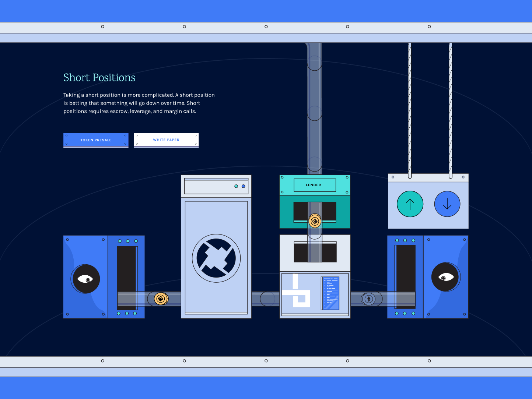Click the gold coin in the left pipe

161,299
